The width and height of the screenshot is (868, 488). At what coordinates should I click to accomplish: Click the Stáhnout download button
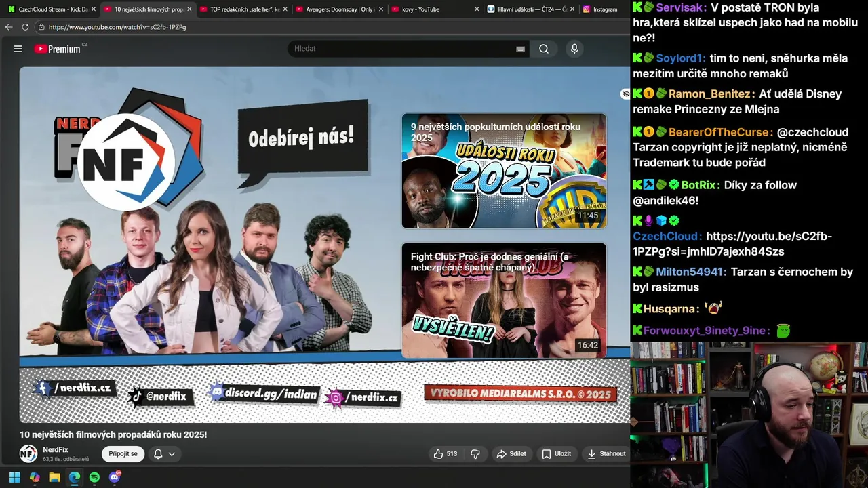(x=606, y=453)
